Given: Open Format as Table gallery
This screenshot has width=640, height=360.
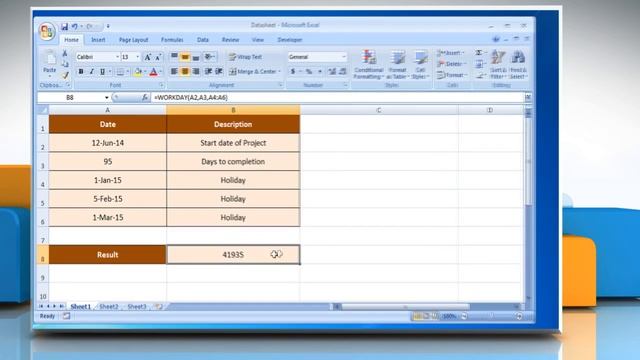Looking at the screenshot, I should (397, 64).
